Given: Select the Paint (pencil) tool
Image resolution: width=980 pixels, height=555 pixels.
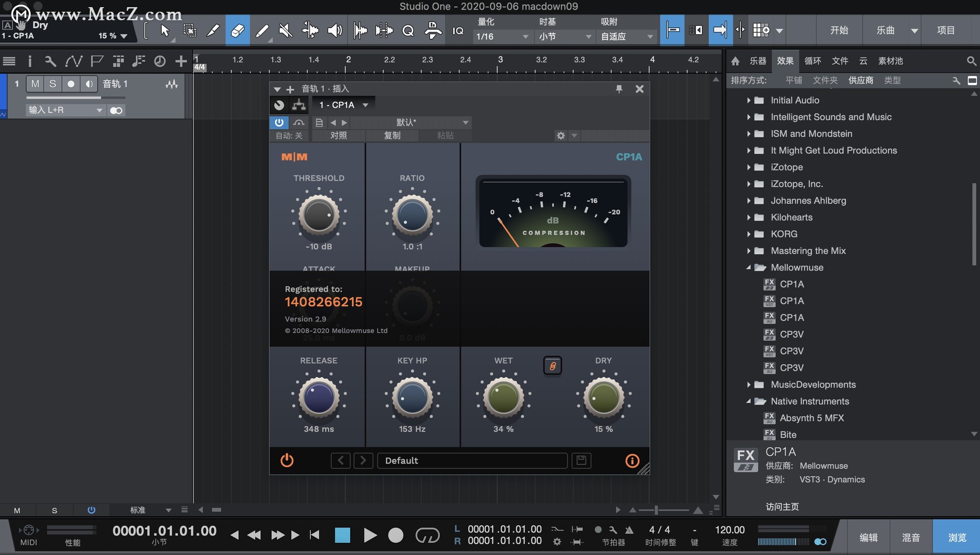Looking at the screenshot, I should pyautogui.click(x=262, y=31).
